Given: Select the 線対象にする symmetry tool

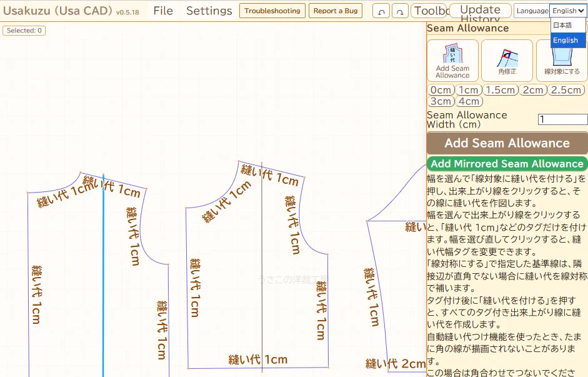Looking at the screenshot, I should pyautogui.click(x=562, y=64).
